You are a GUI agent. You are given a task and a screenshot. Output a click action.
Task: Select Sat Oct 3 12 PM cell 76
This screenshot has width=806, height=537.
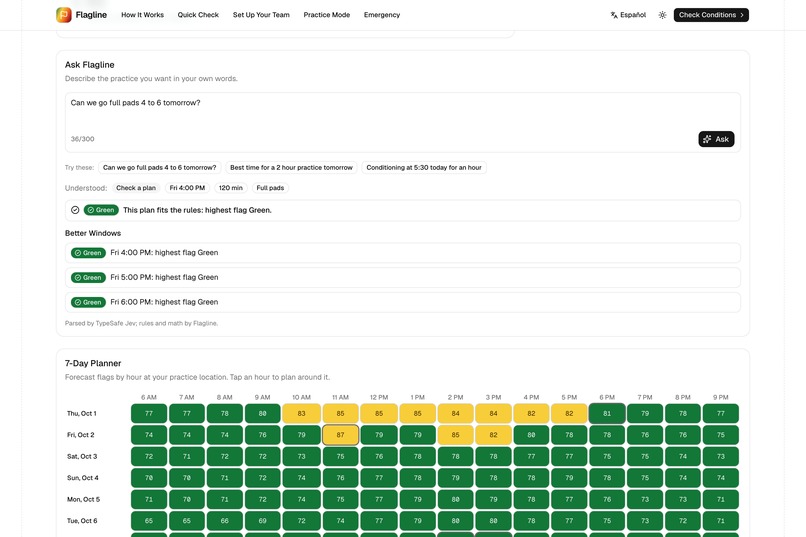click(x=379, y=456)
